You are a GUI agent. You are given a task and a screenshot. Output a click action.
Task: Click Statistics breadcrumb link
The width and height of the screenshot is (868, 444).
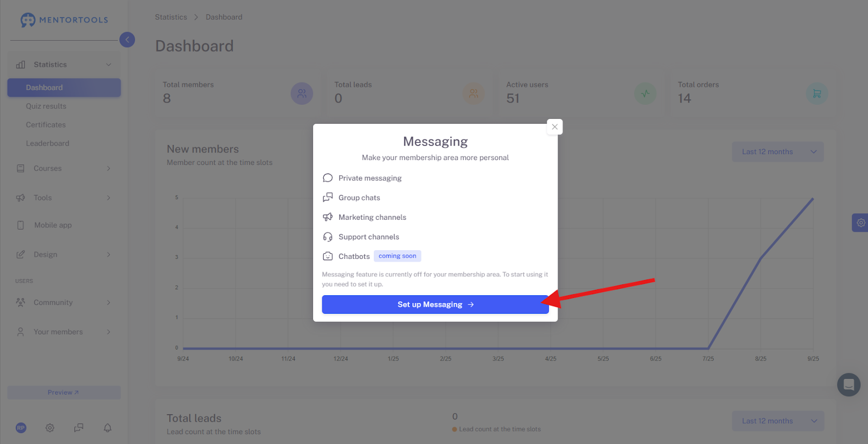171,17
